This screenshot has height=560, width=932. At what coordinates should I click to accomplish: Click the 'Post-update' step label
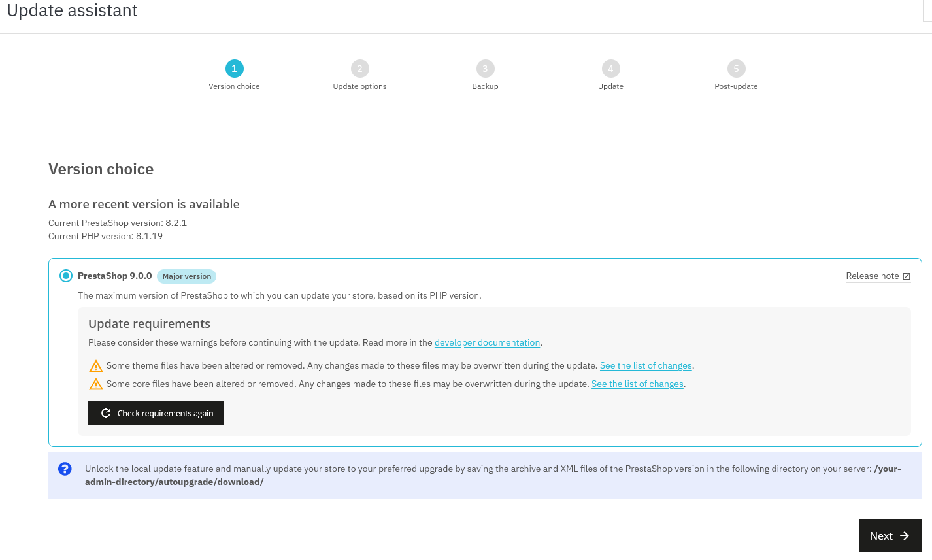click(736, 86)
